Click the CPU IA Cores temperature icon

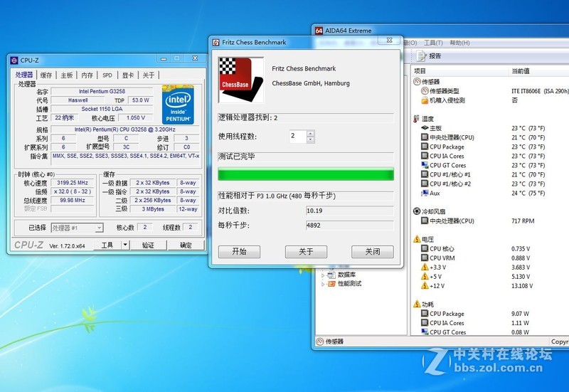425,156
